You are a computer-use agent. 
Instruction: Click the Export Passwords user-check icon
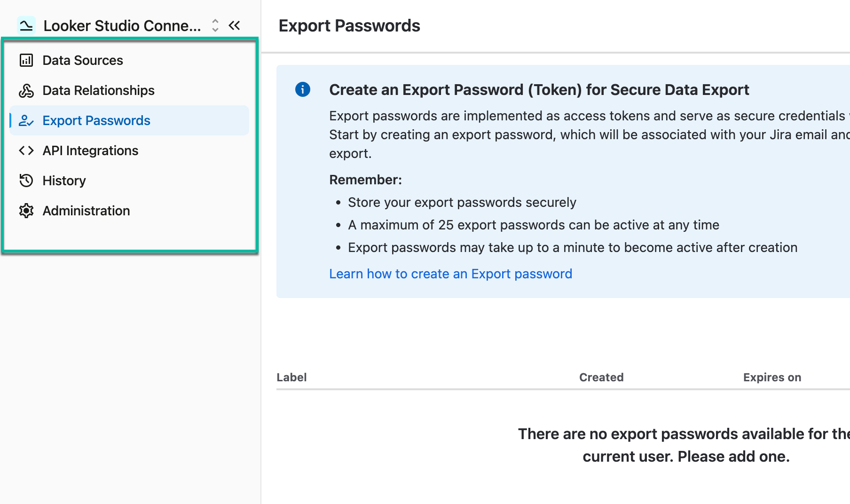(x=26, y=120)
